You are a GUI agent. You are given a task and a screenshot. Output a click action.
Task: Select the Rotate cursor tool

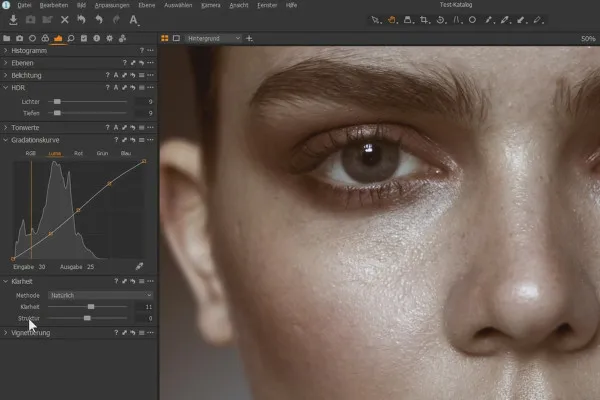[440, 20]
